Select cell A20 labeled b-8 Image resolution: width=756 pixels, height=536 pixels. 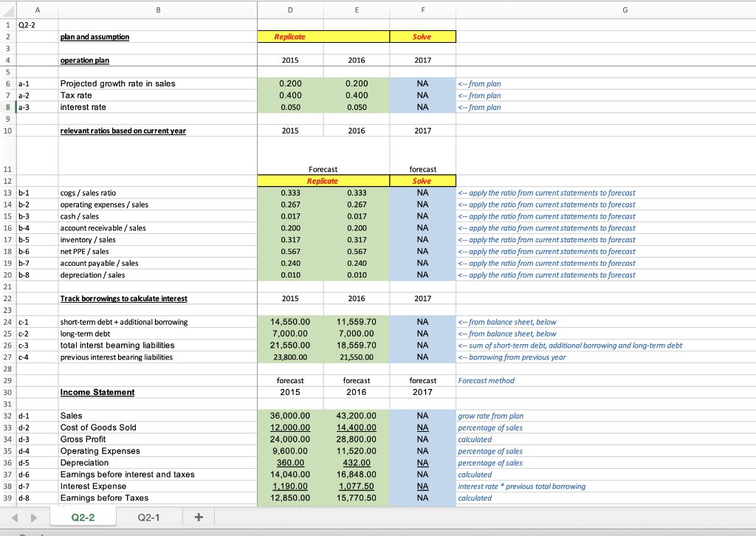pyautogui.click(x=38, y=275)
